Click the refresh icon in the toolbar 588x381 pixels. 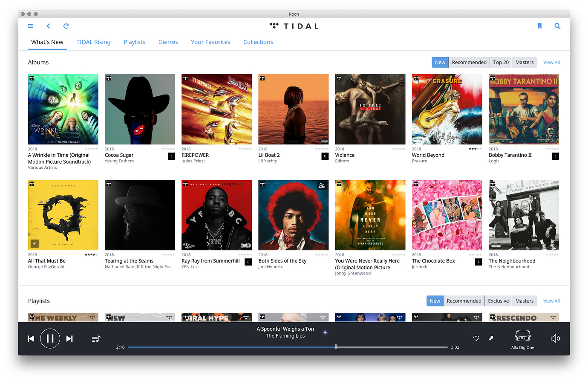coord(66,26)
